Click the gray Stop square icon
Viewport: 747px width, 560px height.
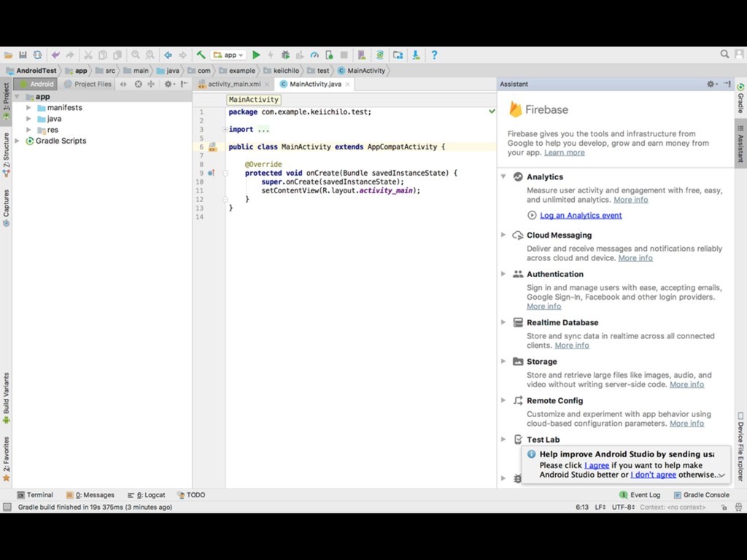(x=344, y=55)
